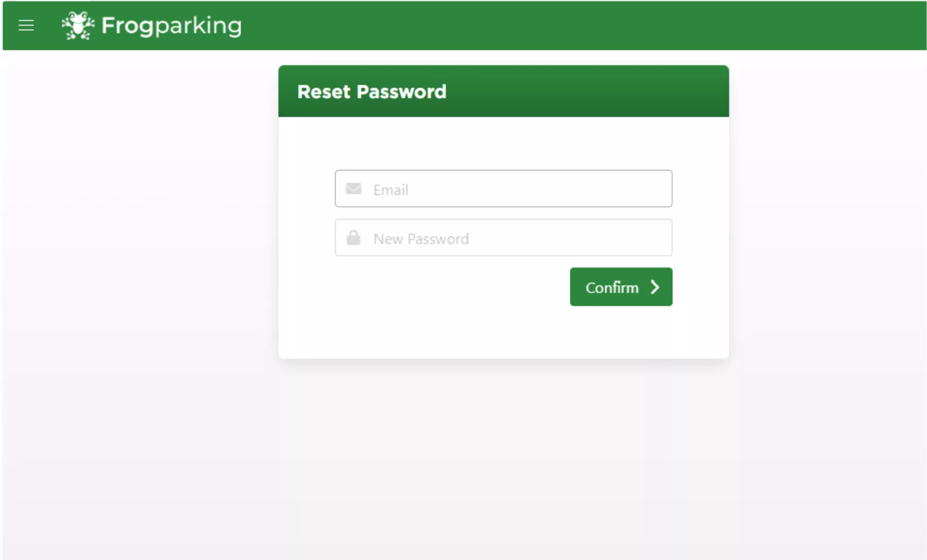
Task: Open the hamburger navigation menu
Action: (x=26, y=25)
